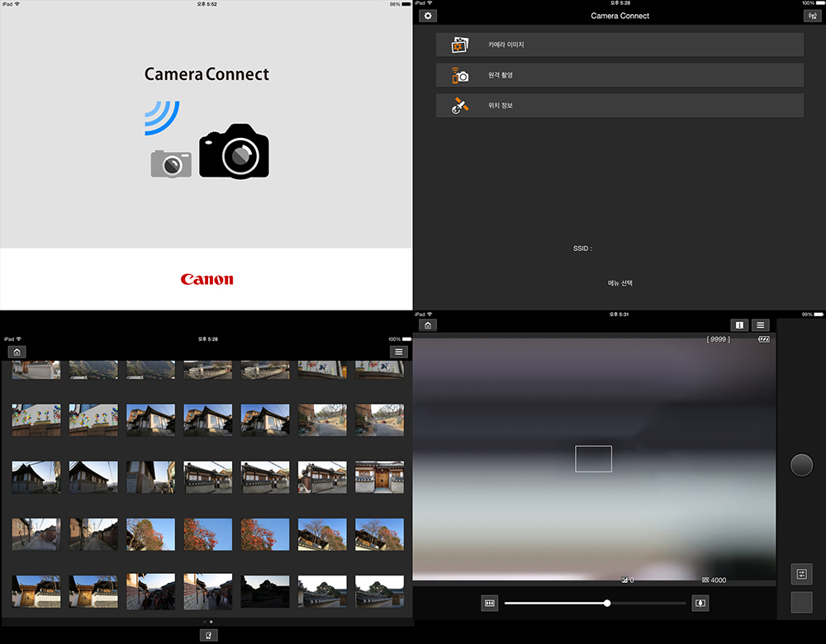Tap home icon in the remote shooting screen
Screen dimensions: 826x644
coord(428,325)
